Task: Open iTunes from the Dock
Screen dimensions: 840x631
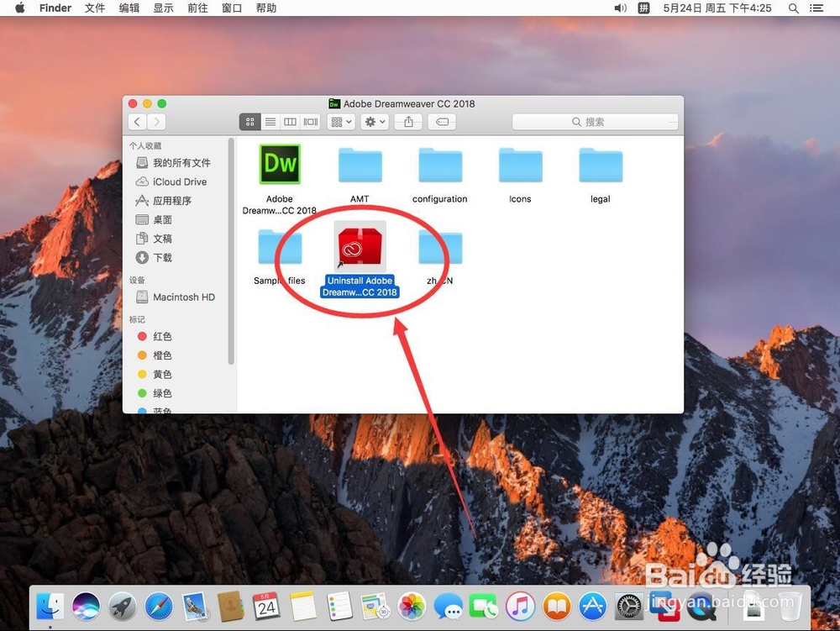Action: click(520, 607)
